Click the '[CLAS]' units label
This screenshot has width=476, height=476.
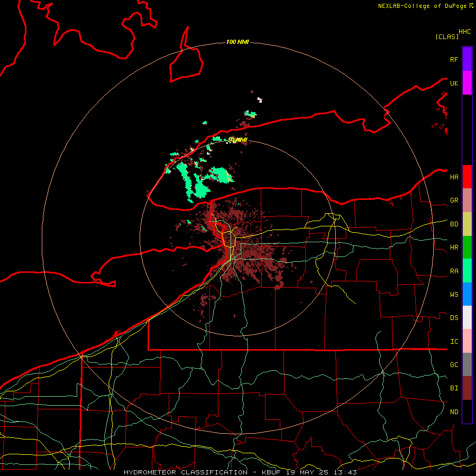(x=447, y=36)
